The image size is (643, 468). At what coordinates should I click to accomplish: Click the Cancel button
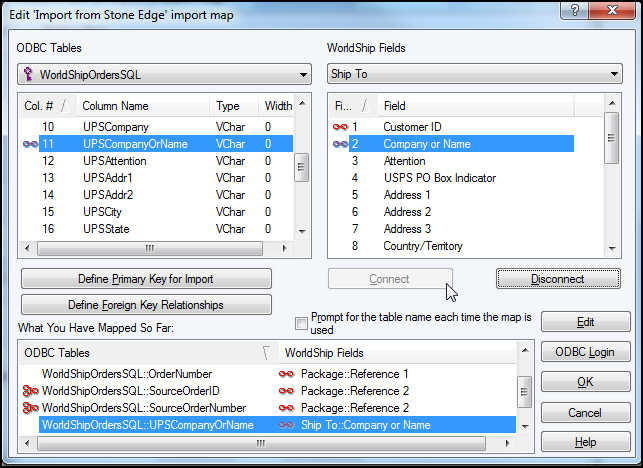tap(585, 412)
